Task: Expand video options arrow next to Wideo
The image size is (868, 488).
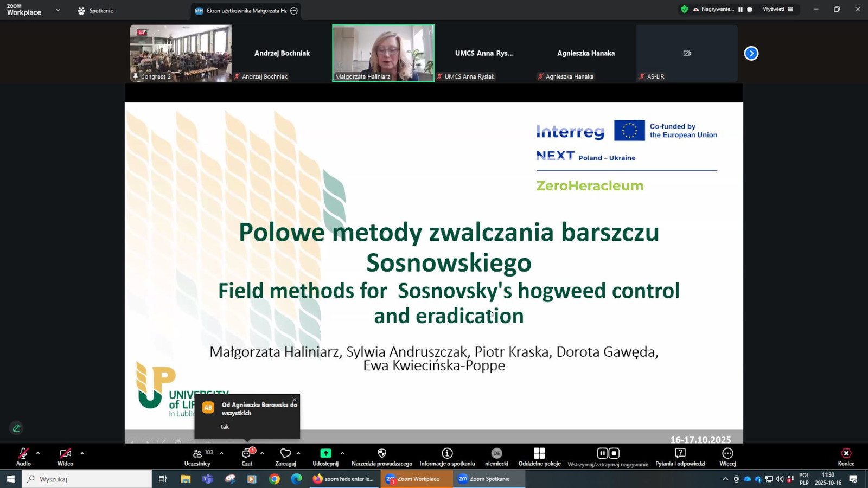Action: [82, 453]
